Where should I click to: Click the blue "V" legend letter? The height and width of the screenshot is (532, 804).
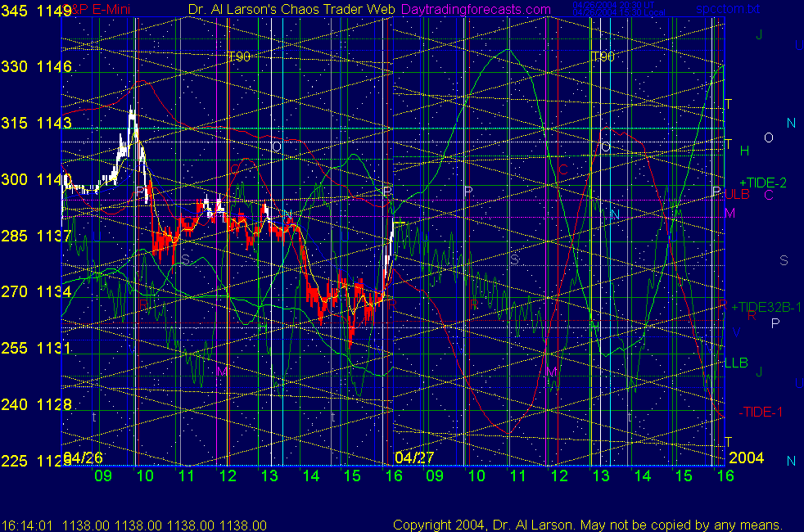736,332
